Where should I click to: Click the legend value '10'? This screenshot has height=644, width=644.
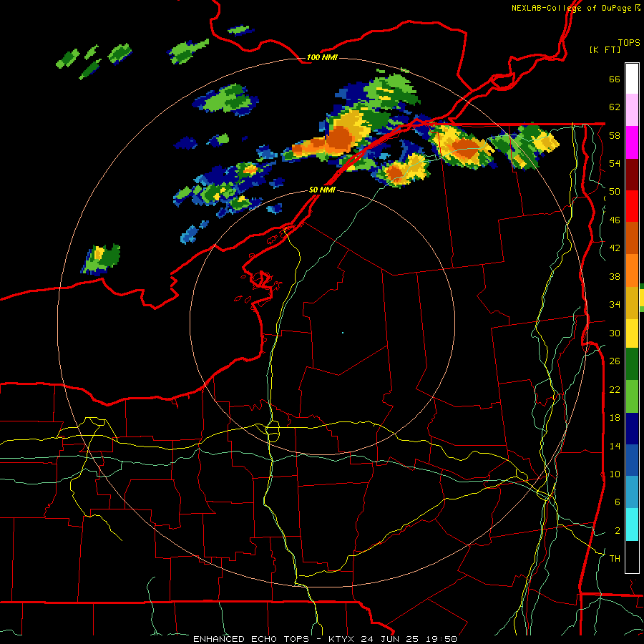[615, 474]
